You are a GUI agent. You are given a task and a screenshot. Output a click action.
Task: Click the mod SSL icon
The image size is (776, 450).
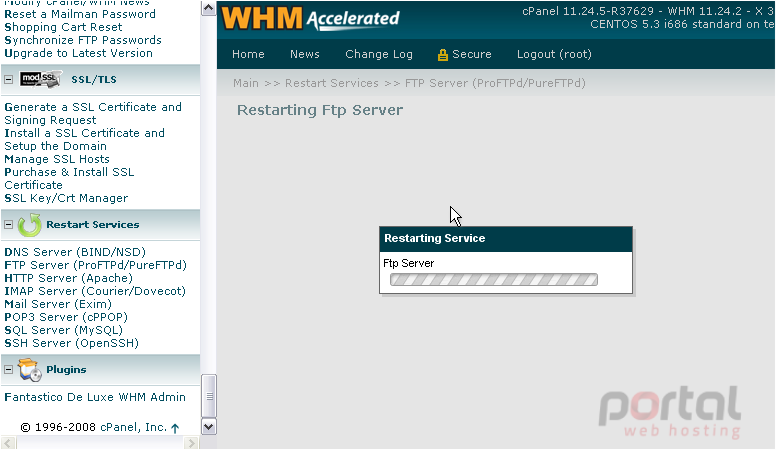click(41, 79)
